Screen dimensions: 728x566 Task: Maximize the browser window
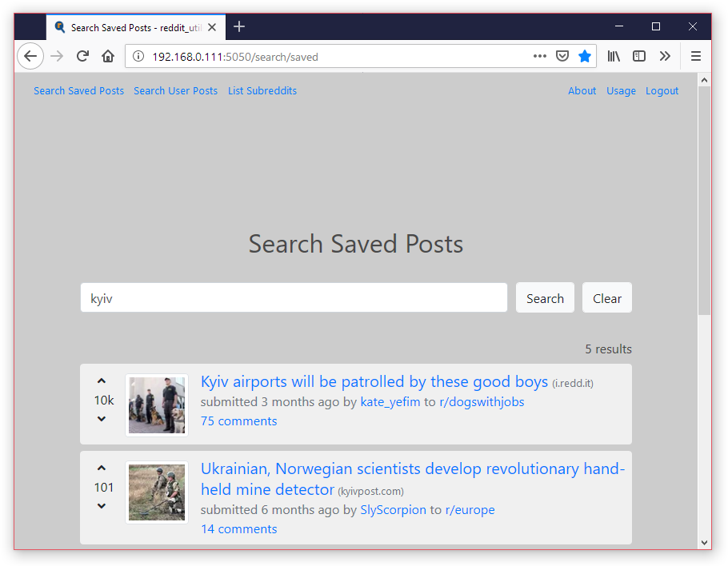click(655, 26)
